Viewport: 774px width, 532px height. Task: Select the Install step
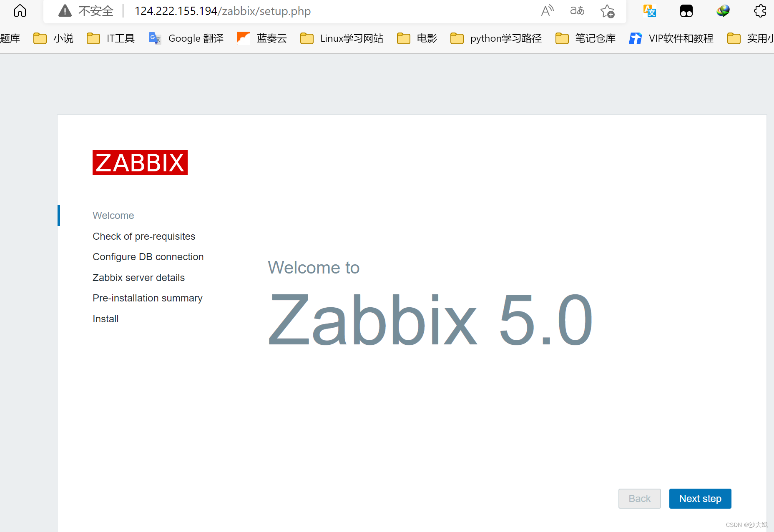click(x=106, y=319)
